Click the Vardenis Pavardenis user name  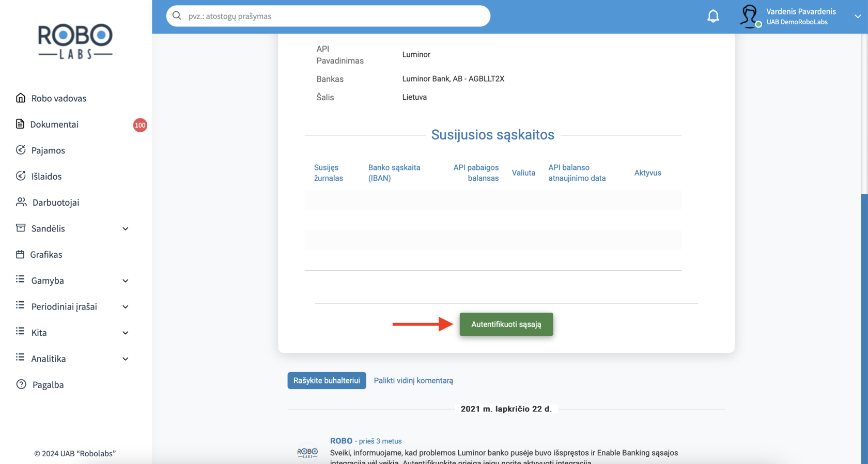tap(801, 11)
